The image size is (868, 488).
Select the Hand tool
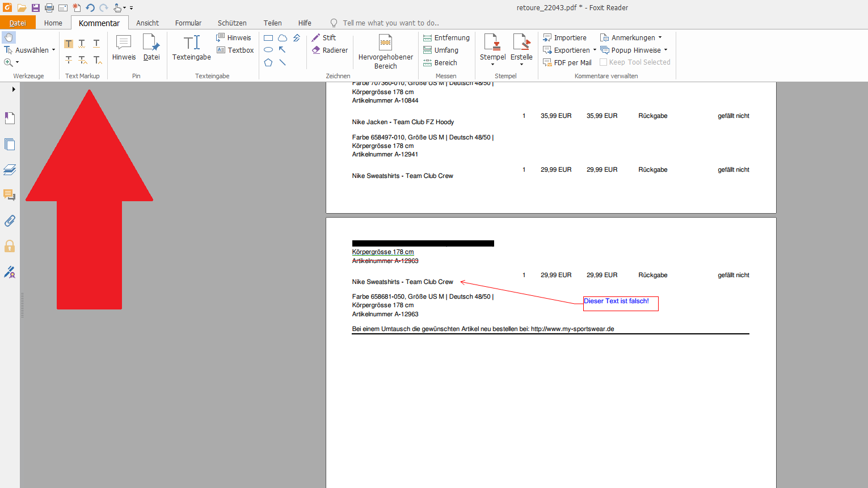[x=9, y=37]
